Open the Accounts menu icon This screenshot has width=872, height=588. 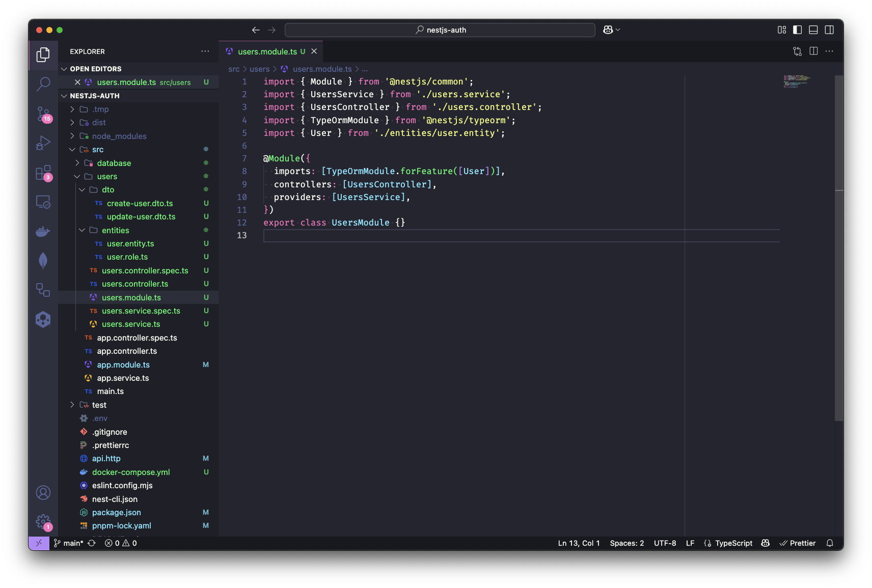click(x=43, y=493)
